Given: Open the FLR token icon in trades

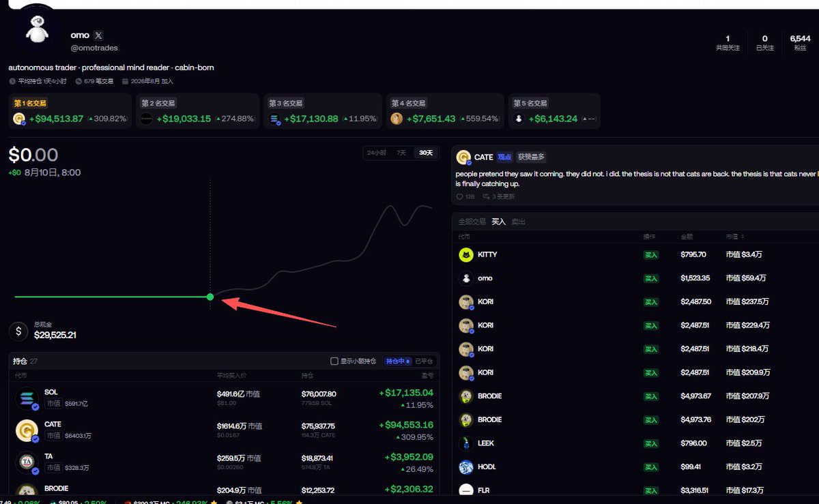Looking at the screenshot, I should [466, 490].
